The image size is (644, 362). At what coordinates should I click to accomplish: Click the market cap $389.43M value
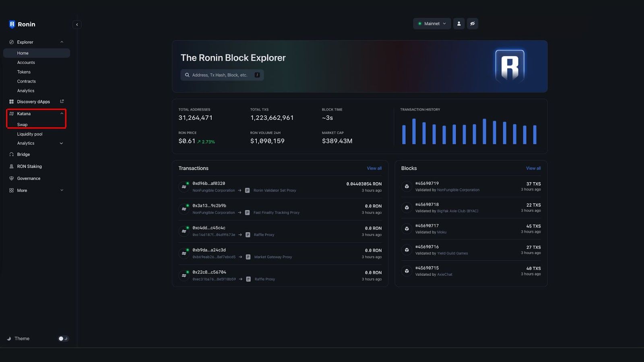[337, 141]
